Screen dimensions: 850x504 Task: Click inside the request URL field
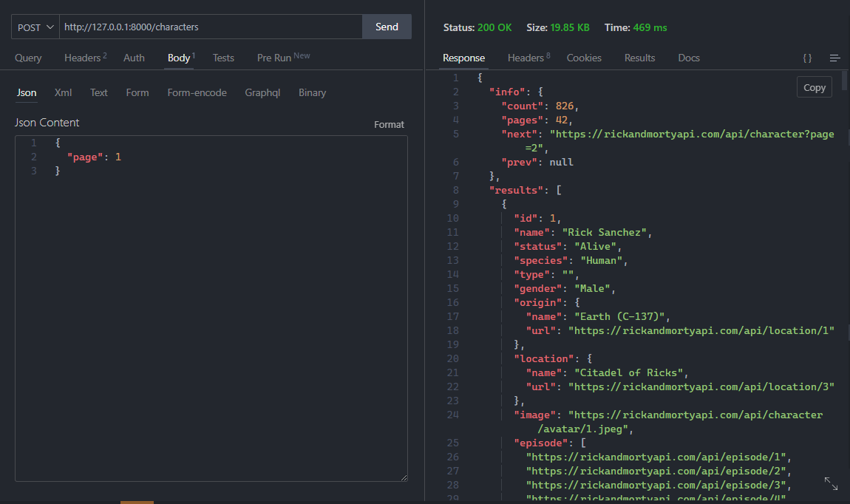click(x=207, y=27)
